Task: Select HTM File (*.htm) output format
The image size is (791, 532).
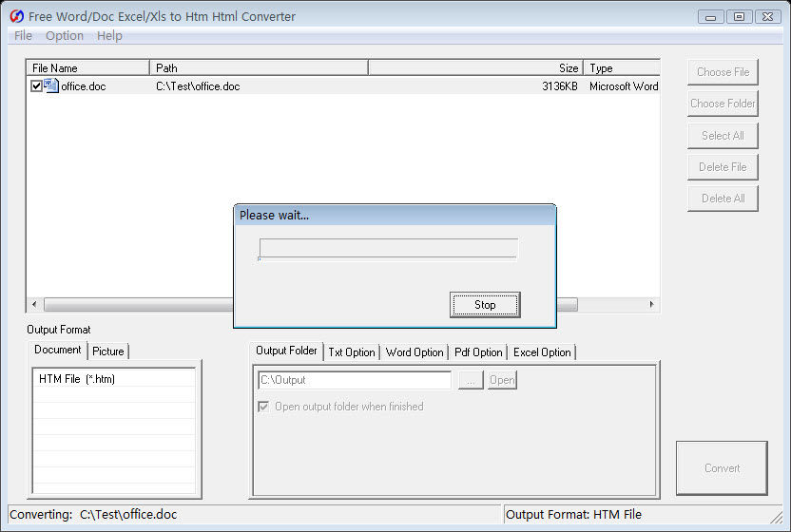Action: click(114, 379)
